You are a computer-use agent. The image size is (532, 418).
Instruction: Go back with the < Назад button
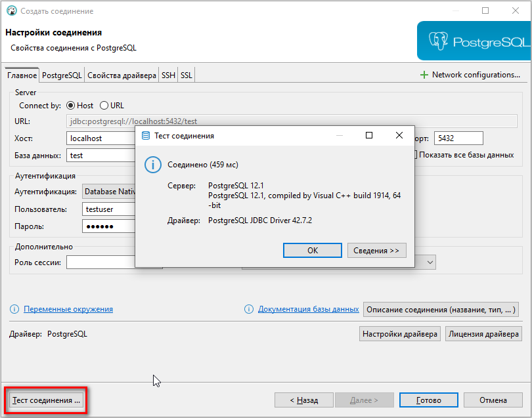(304, 400)
